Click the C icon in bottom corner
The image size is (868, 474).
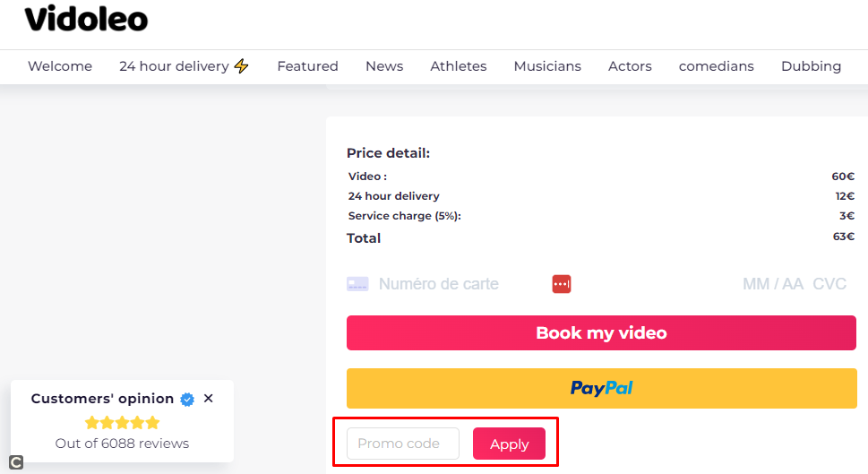point(16,462)
